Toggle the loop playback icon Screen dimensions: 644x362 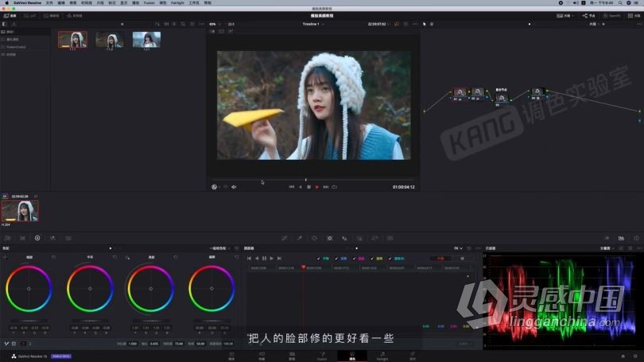[334, 187]
